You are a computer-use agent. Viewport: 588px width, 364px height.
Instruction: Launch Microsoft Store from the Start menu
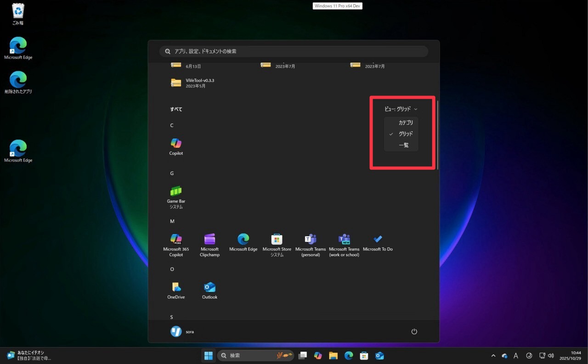277,242
